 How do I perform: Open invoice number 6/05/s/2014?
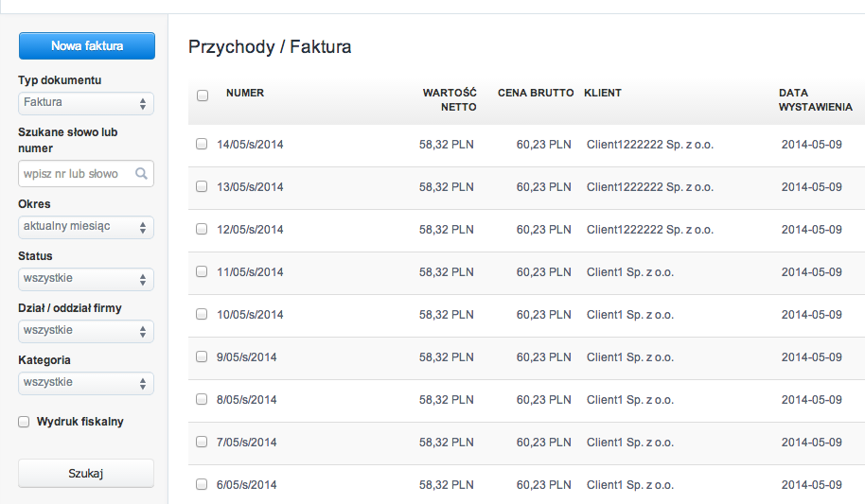pos(247,485)
